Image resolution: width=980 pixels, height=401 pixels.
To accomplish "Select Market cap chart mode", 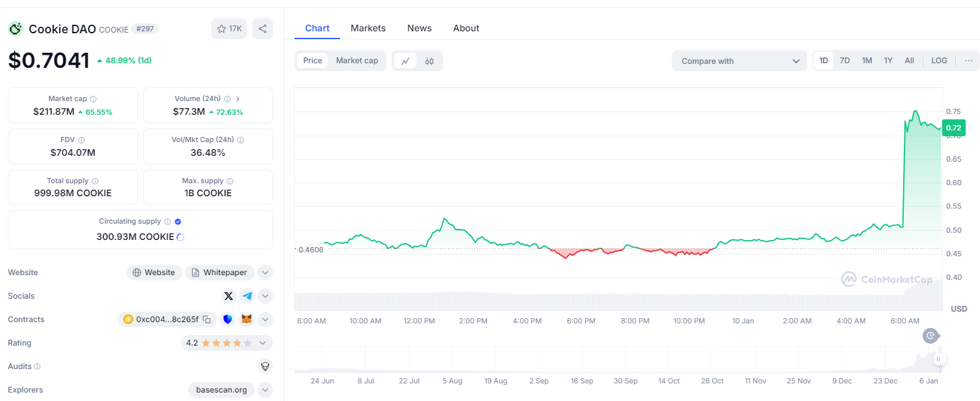I will click(357, 61).
